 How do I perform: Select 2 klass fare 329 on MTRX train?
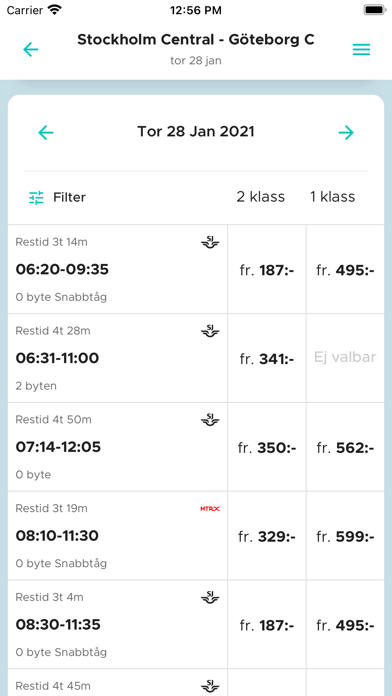coord(267,536)
